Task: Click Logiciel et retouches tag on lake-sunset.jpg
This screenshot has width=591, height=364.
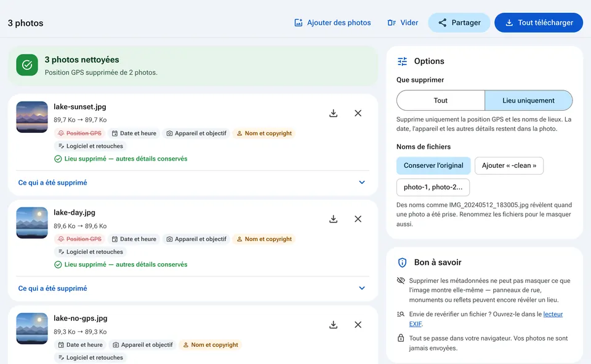Action: click(x=90, y=146)
